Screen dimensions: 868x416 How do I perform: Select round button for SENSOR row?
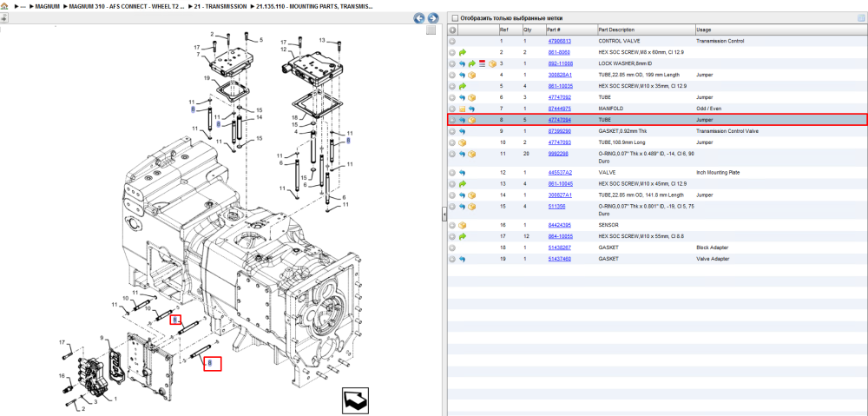[x=452, y=226]
